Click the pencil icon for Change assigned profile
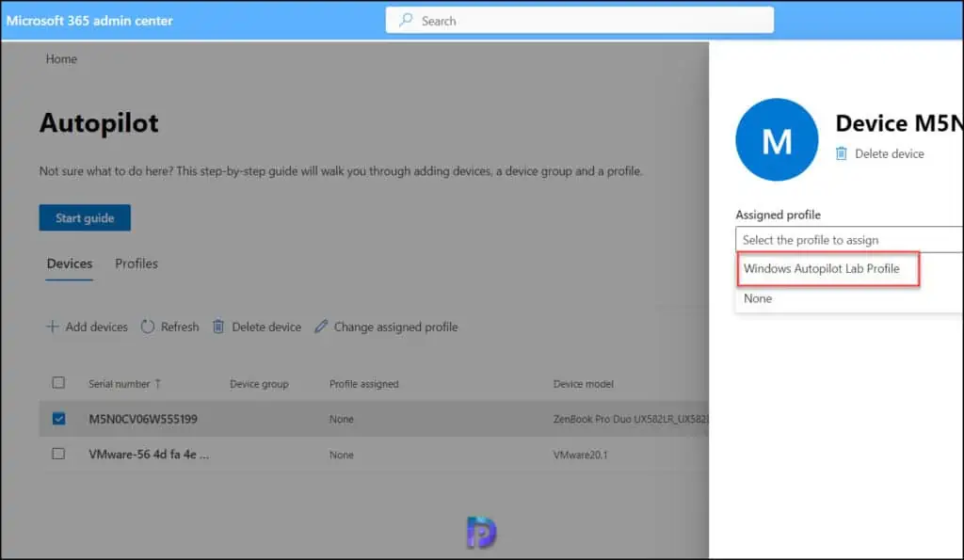Viewport: 964px width, 560px height. [x=321, y=326]
